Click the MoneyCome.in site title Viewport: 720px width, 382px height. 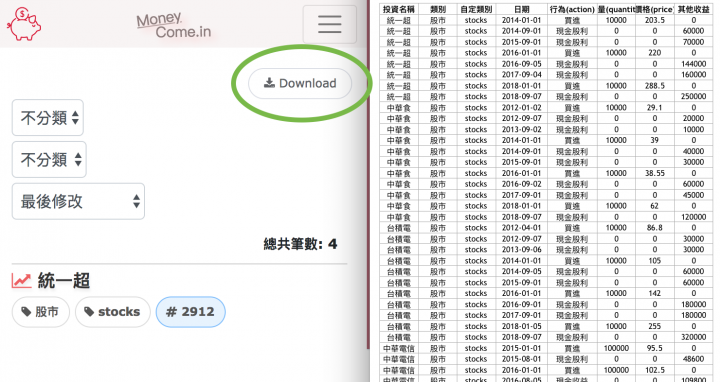point(174,25)
